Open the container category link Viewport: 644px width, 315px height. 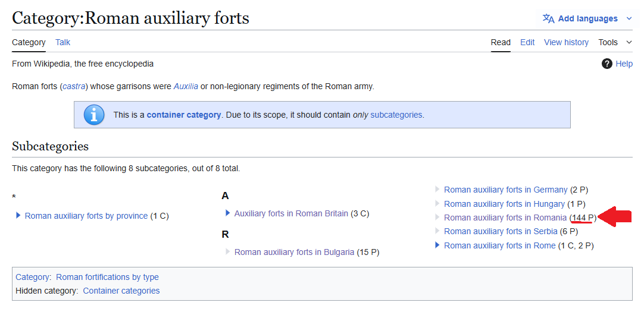[183, 115]
